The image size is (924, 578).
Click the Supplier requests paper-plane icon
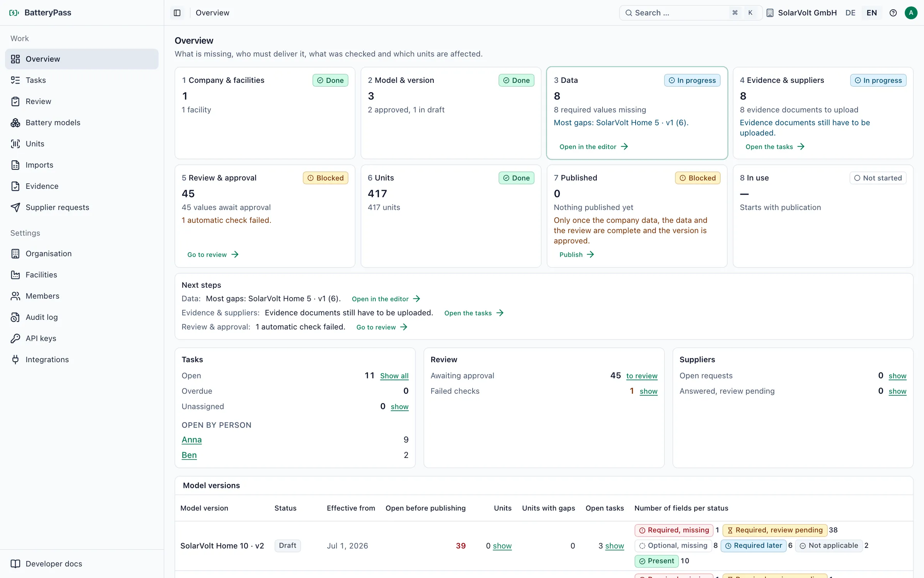coord(15,207)
